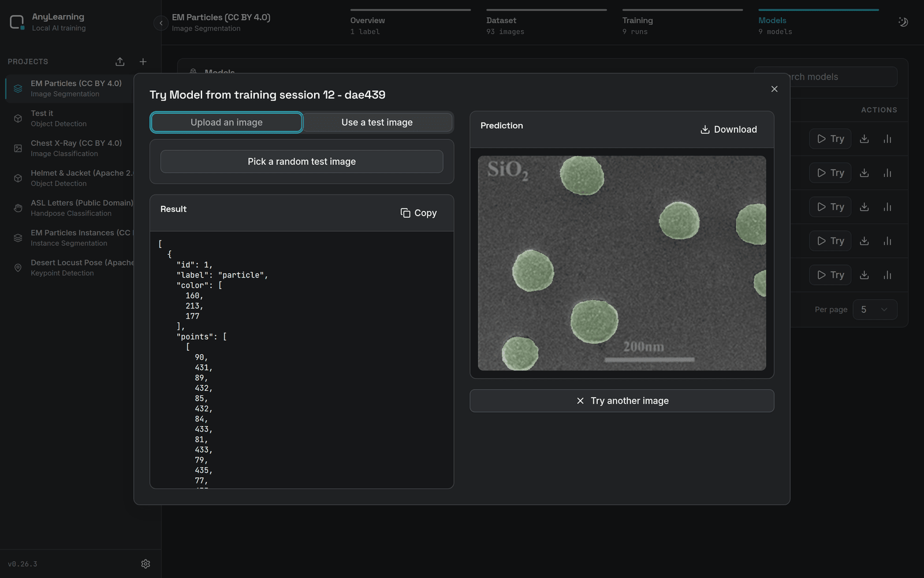
Task: Click ASL Letters hand icon
Action: pyautogui.click(x=18, y=208)
